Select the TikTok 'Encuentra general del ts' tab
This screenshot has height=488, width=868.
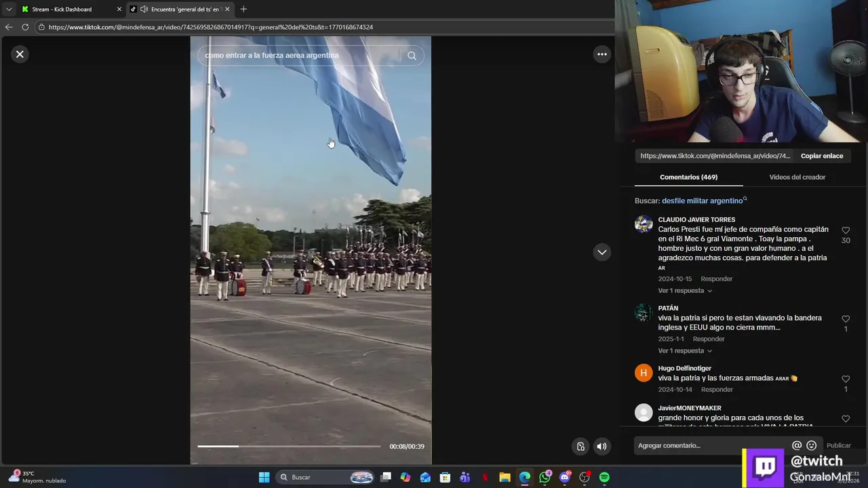pos(179,9)
